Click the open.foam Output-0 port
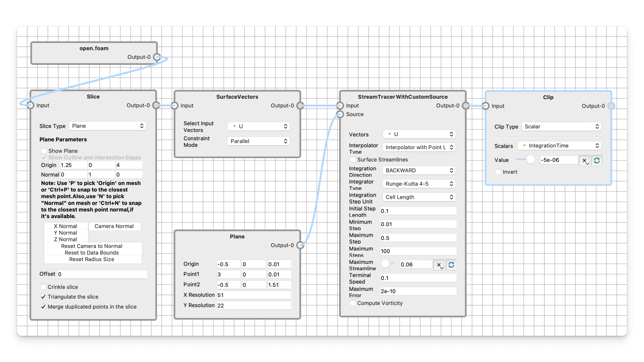This screenshot has height=362, width=644. point(157,57)
